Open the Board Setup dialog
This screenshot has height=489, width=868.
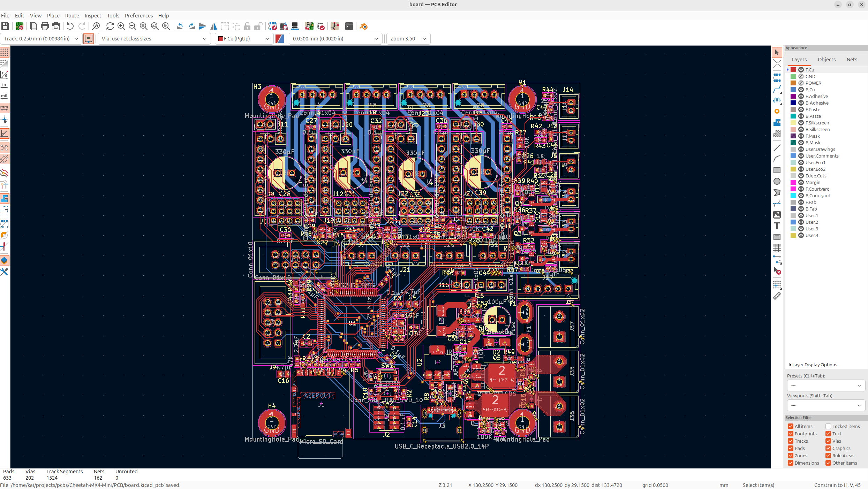click(x=20, y=26)
